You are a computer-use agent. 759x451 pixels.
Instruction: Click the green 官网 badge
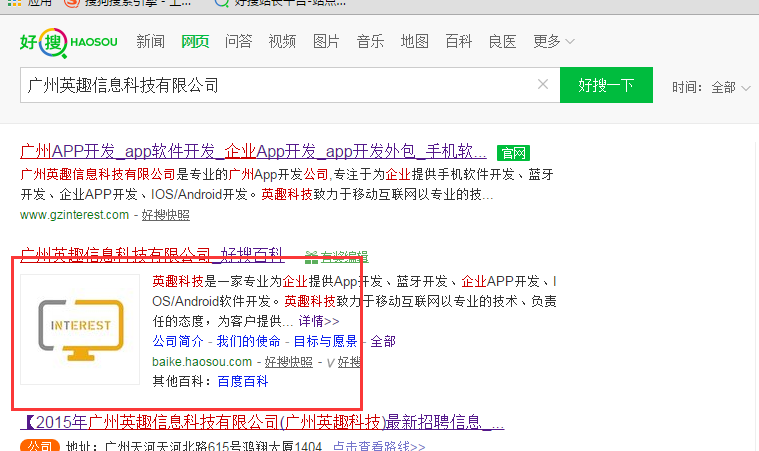pos(513,153)
